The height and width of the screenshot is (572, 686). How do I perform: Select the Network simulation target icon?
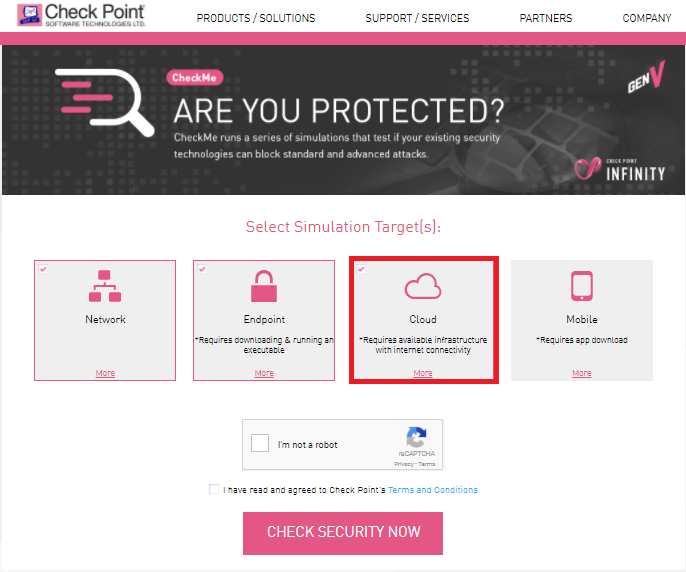(105, 286)
